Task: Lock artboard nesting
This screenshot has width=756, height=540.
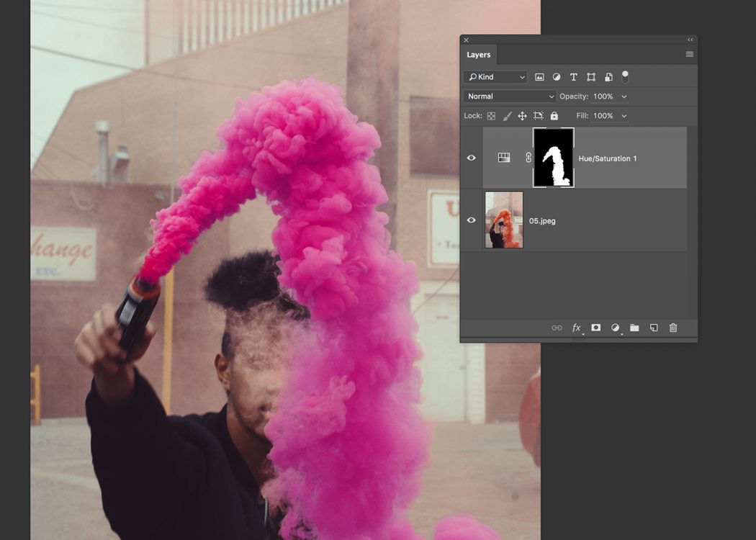Action: point(538,116)
